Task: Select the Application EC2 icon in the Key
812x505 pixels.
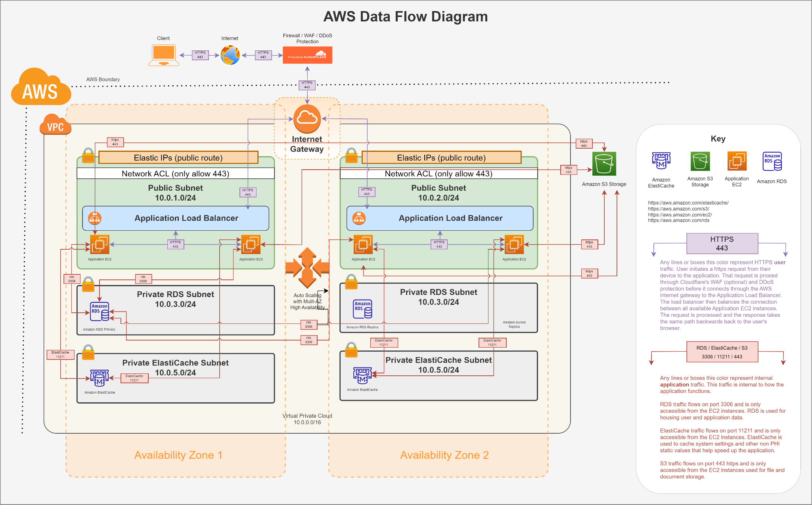Action: tap(737, 161)
